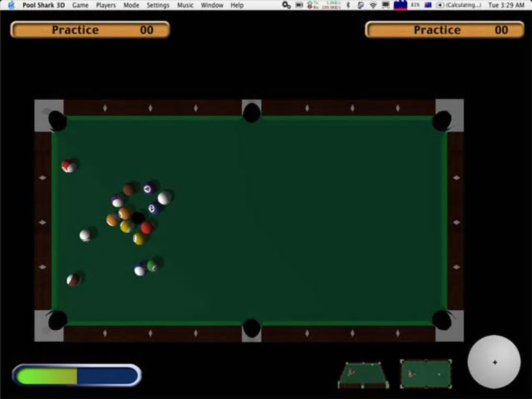Viewport: 532px width, 399px height.
Task: Click the top-right corner pocket
Action: click(x=442, y=121)
